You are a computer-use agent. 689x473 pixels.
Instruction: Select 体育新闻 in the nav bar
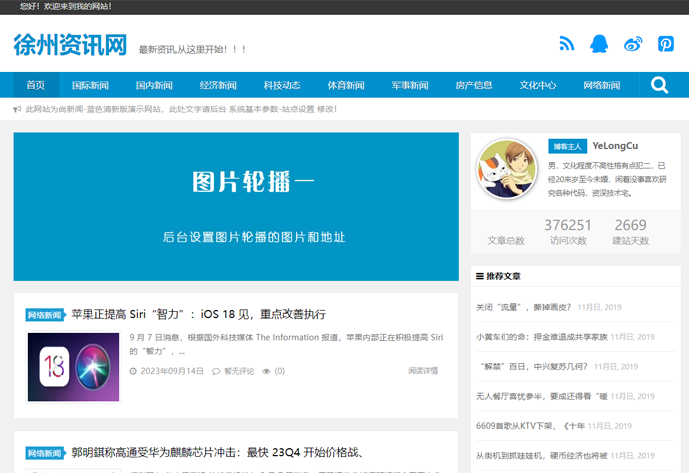point(346,85)
